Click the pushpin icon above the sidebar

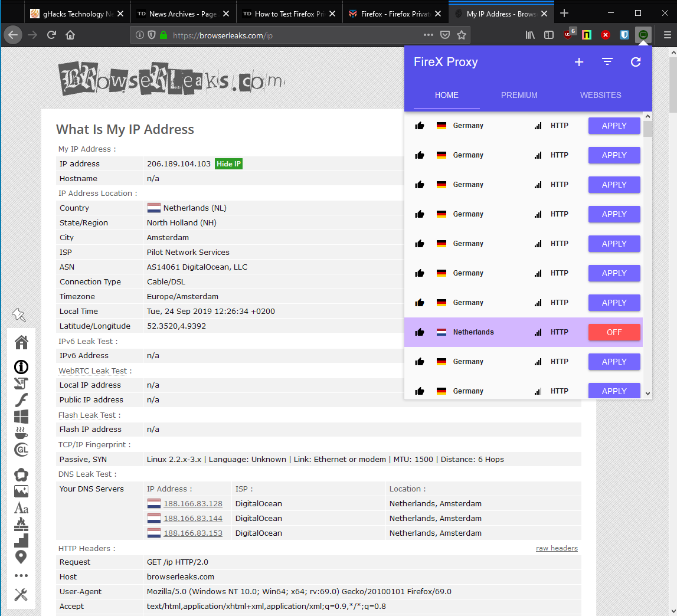tap(19, 314)
